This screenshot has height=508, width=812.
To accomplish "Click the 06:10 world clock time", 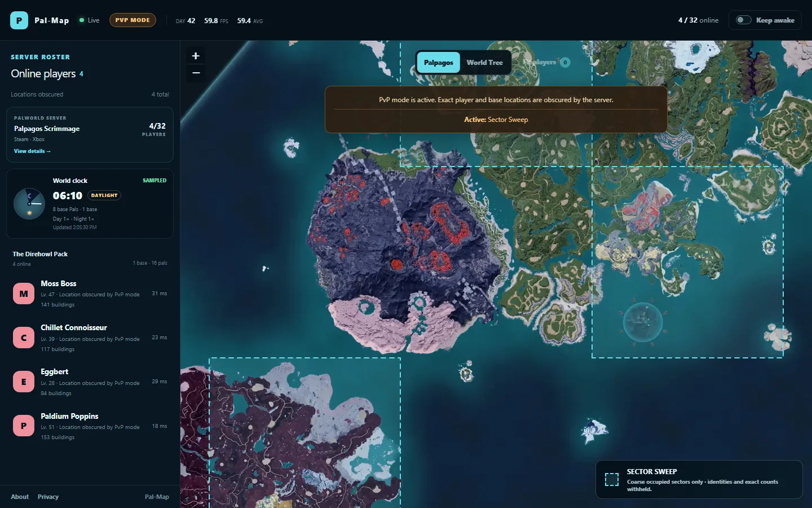I will coord(67,195).
